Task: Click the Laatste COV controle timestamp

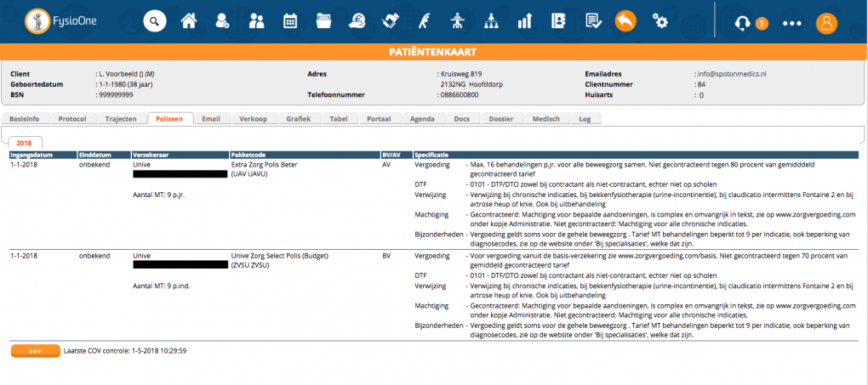Action: point(125,351)
